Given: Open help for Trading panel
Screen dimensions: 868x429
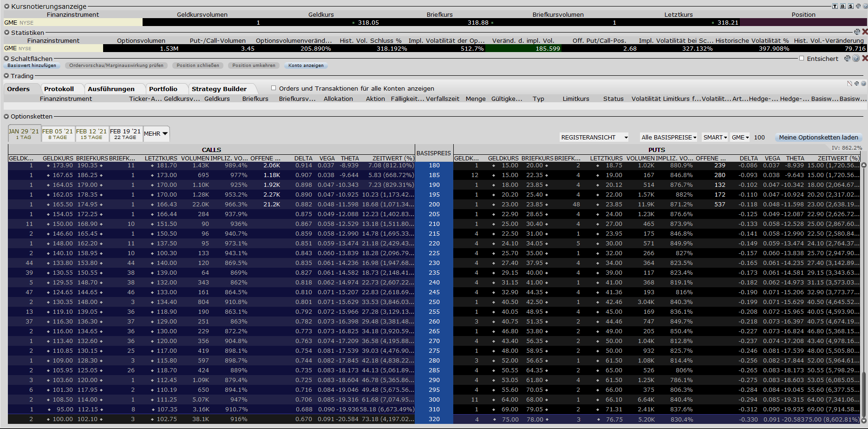Looking at the screenshot, I should point(863,84).
